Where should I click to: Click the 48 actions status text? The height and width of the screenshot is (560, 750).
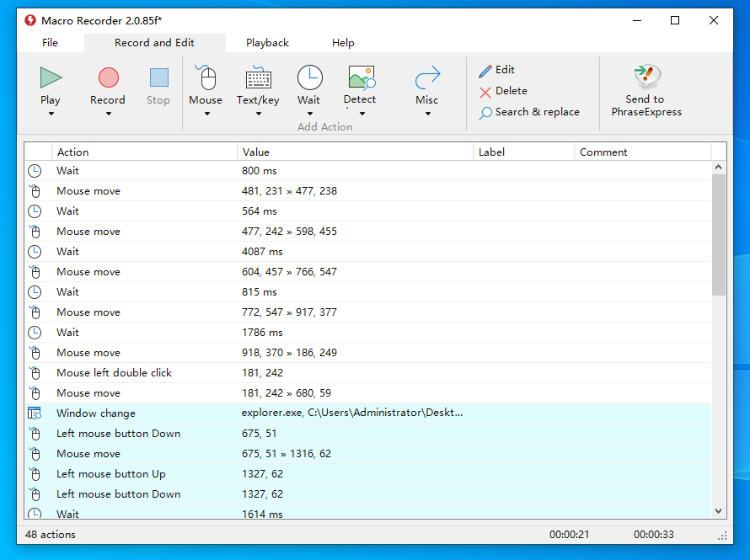pyautogui.click(x=51, y=535)
